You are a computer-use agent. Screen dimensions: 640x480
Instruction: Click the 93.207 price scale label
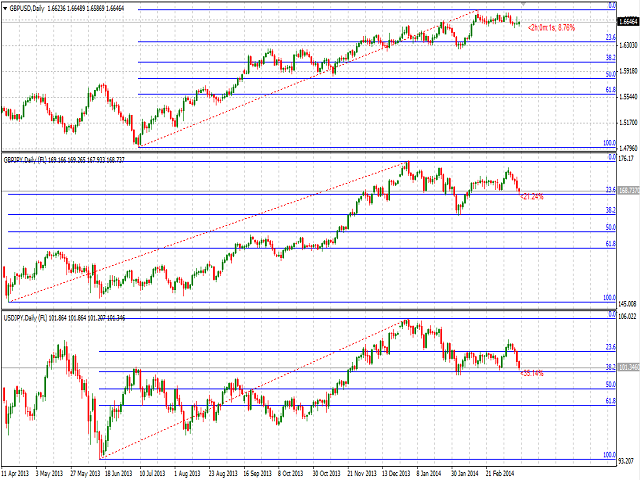click(627, 461)
